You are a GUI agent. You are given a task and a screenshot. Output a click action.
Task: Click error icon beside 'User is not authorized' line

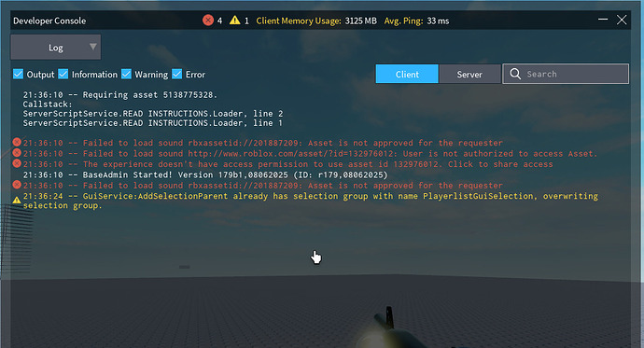17,153
